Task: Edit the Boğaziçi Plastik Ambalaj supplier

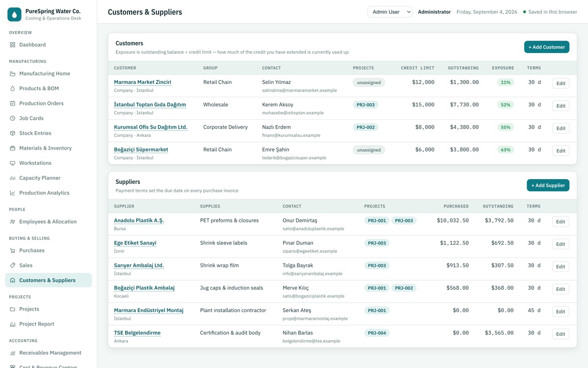Action: (561, 289)
